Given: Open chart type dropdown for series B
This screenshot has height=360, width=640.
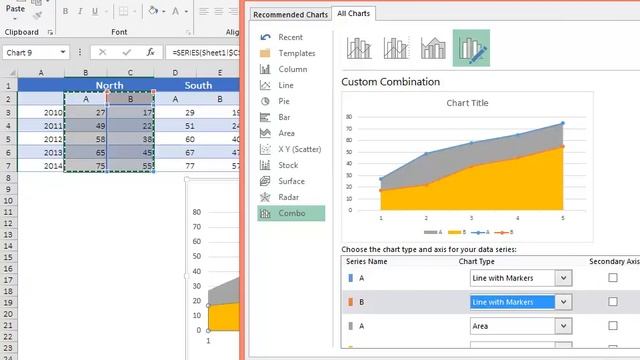Looking at the screenshot, I should click(x=563, y=302).
